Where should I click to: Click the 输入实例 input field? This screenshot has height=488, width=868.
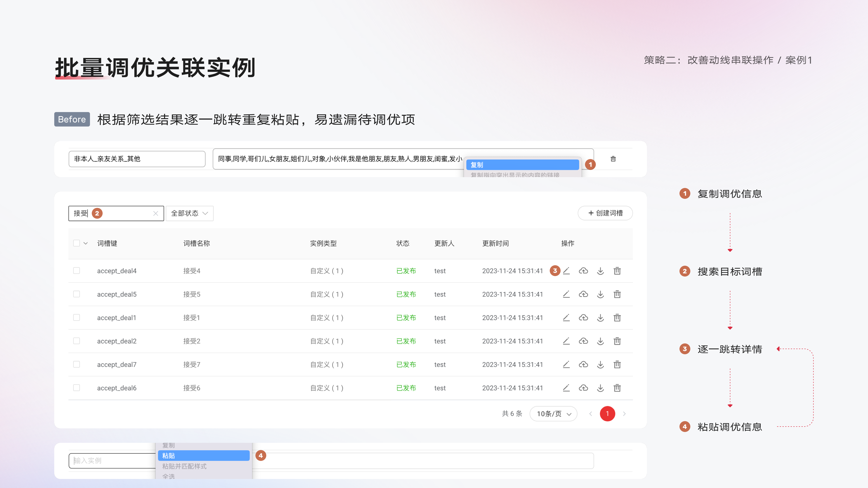pos(112,460)
